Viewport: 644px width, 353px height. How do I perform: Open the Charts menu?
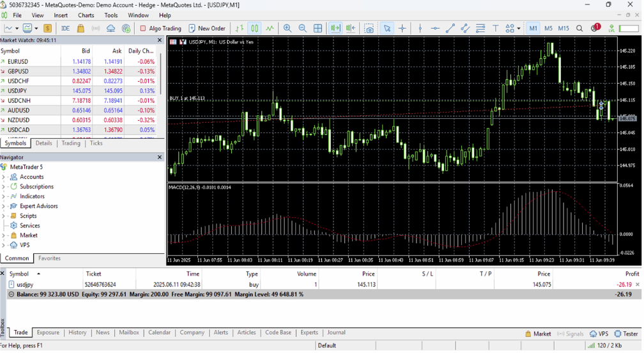coord(86,15)
